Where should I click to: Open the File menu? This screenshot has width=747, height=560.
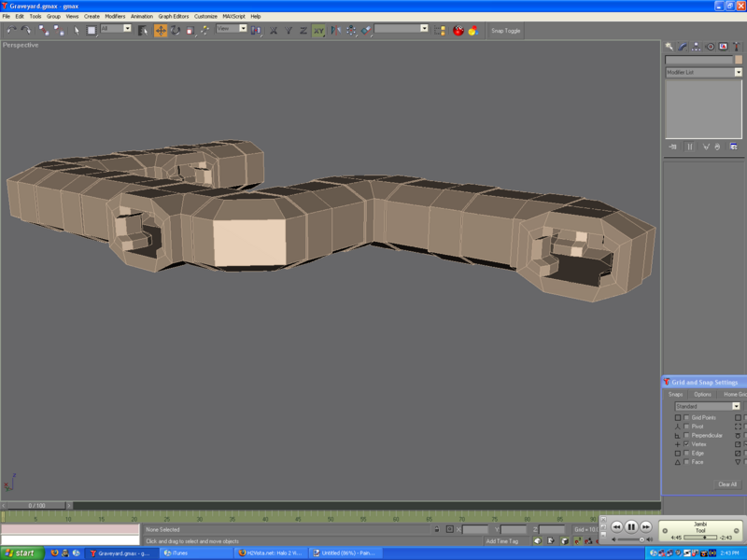pos(7,16)
